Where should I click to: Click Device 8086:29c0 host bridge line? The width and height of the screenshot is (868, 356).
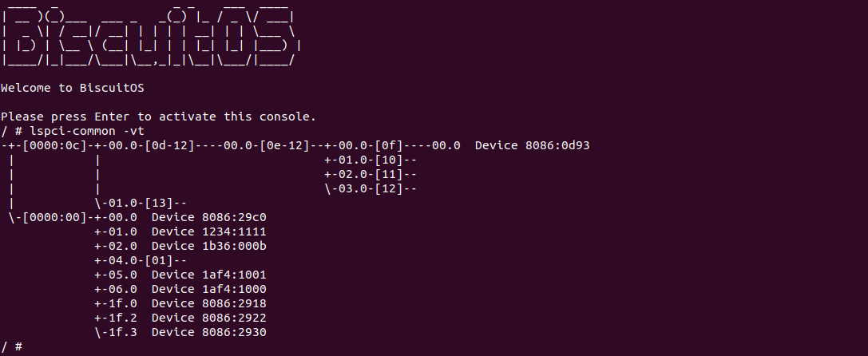pos(208,216)
